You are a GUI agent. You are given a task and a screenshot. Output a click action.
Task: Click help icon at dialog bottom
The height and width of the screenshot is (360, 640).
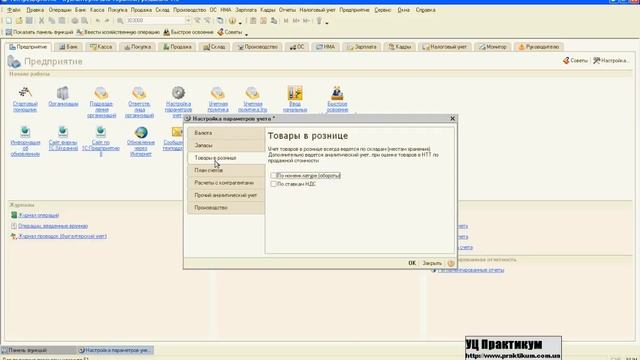coord(451,263)
